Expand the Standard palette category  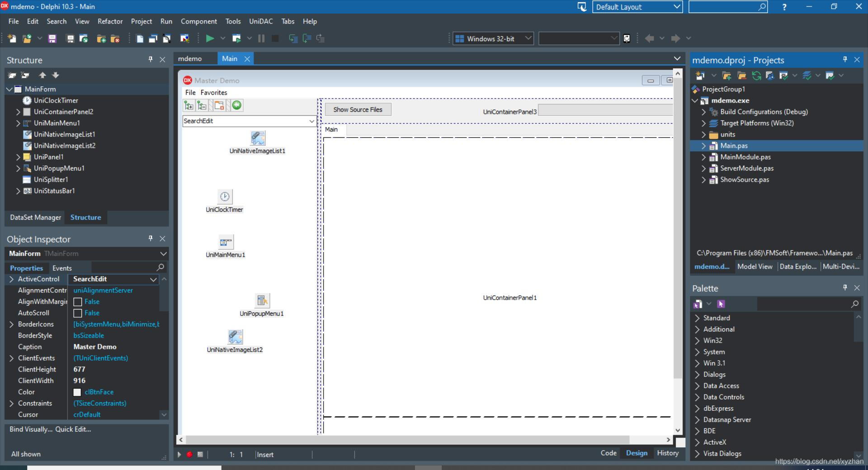pyautogui.click(x=697, y=318)
